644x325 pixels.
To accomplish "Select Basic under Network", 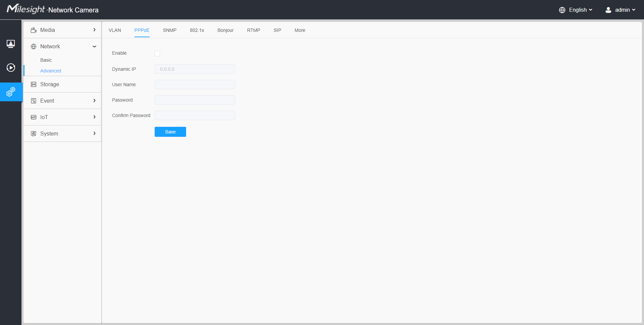I will pyautogui.click(x=46, y=60).
